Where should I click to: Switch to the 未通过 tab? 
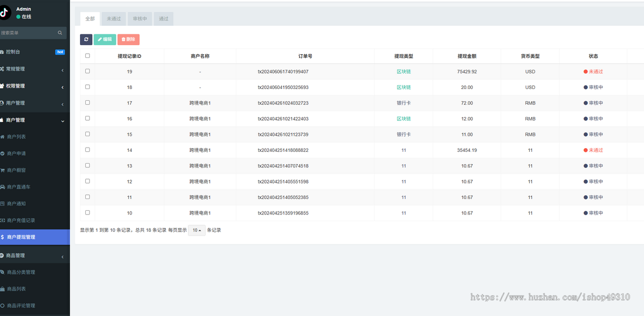(x=114, y=19)
